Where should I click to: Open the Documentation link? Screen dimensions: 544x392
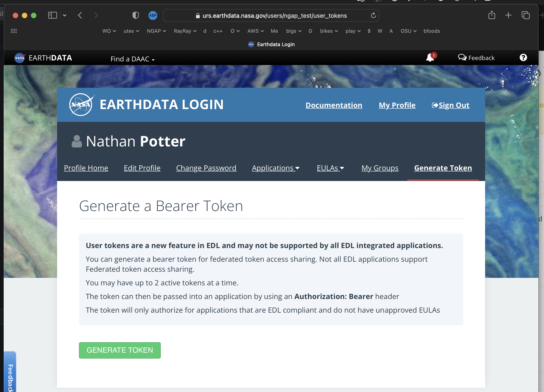(334, 105)
